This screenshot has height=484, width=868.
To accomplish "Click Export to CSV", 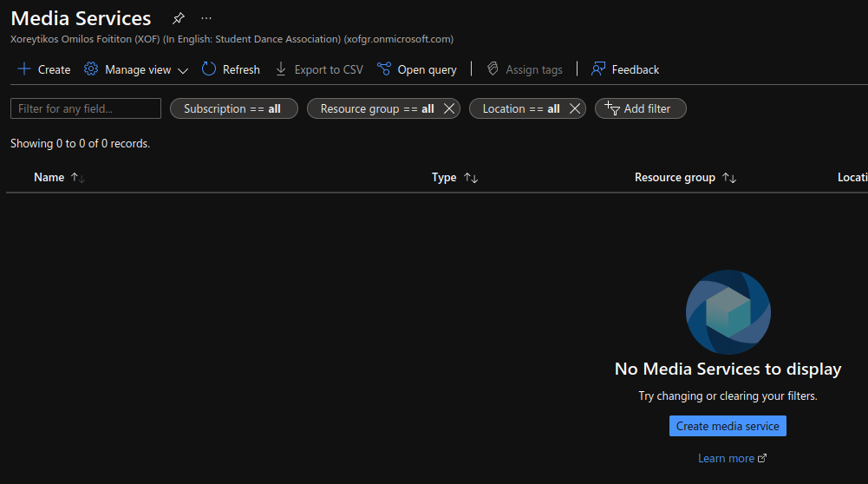I will (x=319, y=69).
